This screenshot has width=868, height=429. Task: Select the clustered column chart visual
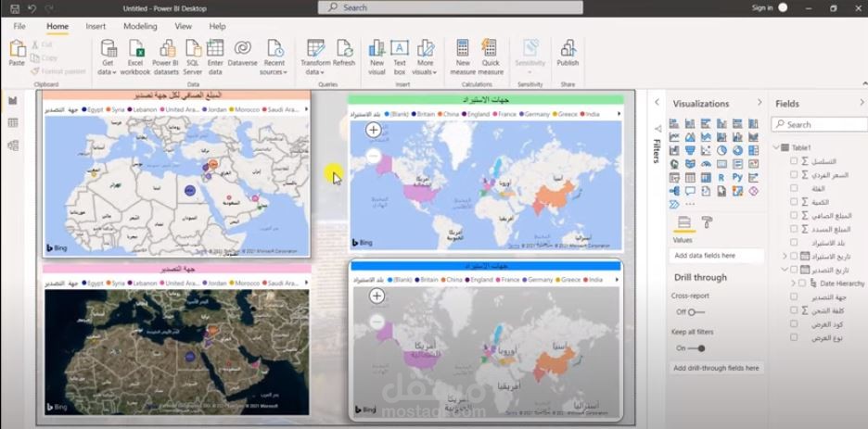[x=721, y=123]
